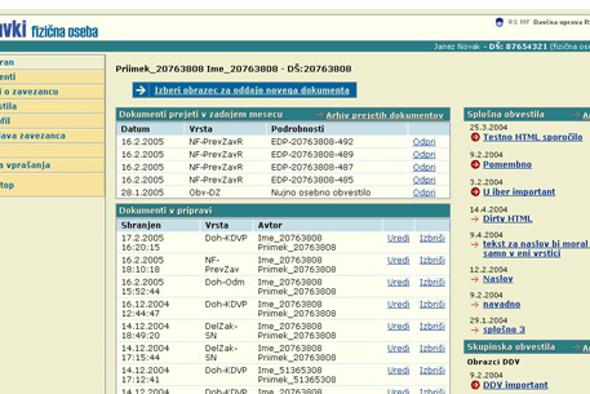Sort documents by the Datum column header

(135, 129)
